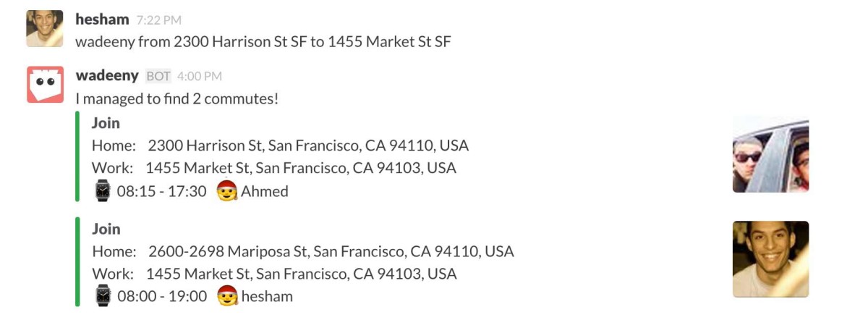
Task: Click the Santa emoji next to hesham
Action: click(227, 295)
